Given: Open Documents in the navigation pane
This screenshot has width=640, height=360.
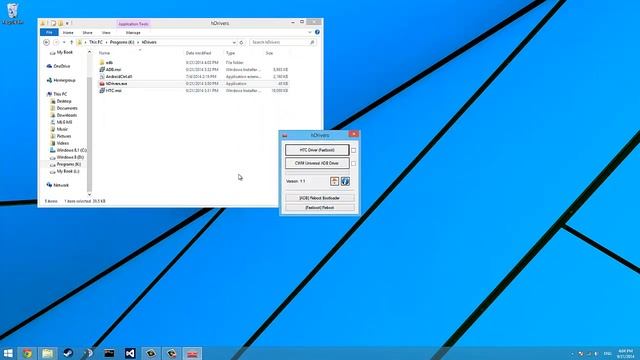Looking at the screenshot, I should [x=67, y=108].
